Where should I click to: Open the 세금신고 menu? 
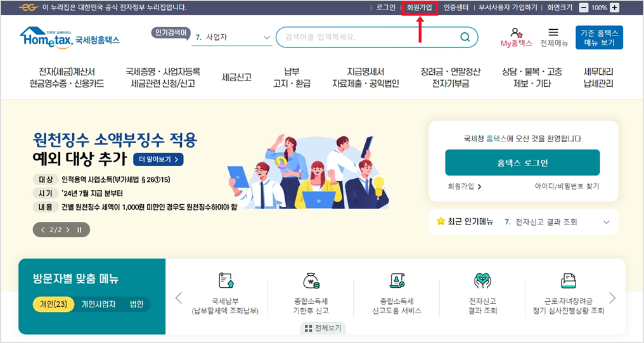coord(236,77)
